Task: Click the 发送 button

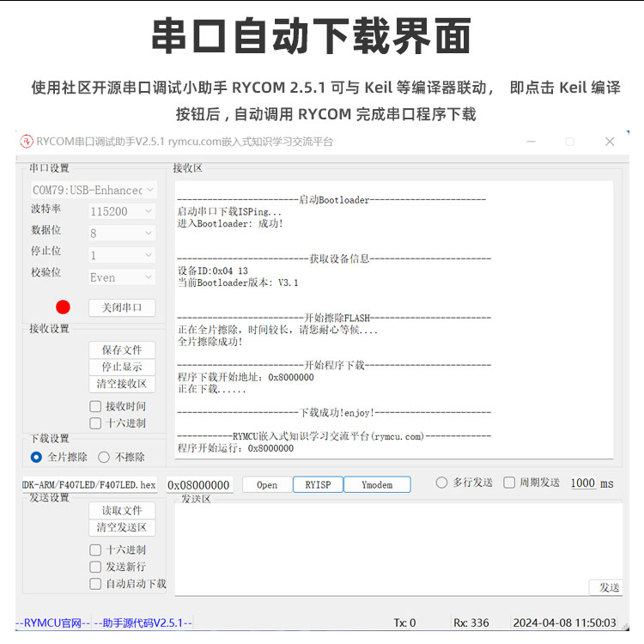Action: (x=606, y=587)
